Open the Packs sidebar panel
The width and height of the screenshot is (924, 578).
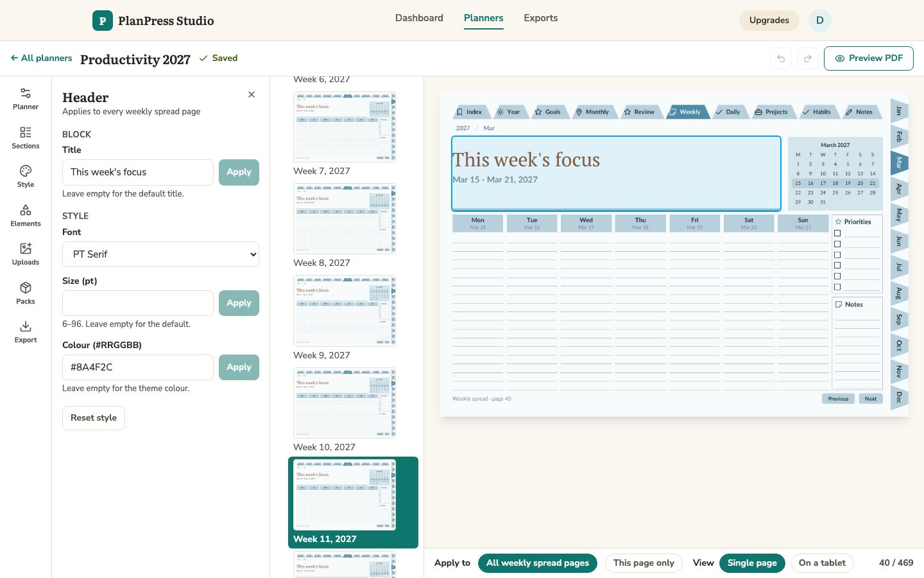pyautogui.click(x=26, y=293)
